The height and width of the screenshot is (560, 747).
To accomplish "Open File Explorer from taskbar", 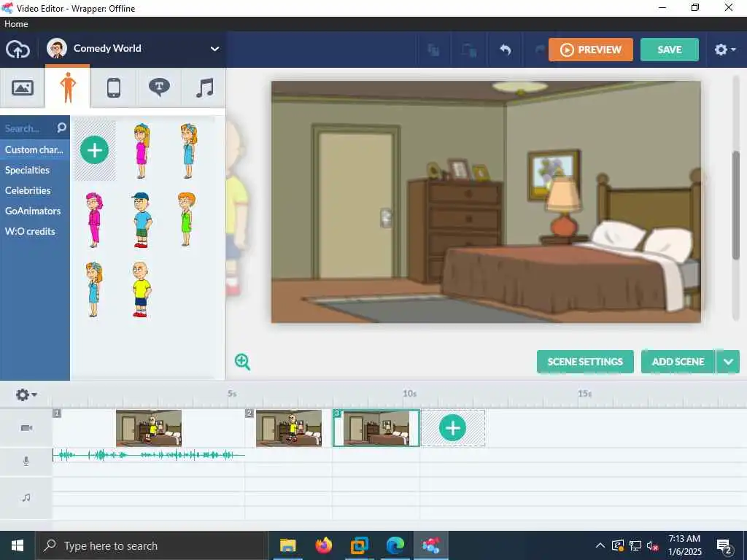I will 287,545.
